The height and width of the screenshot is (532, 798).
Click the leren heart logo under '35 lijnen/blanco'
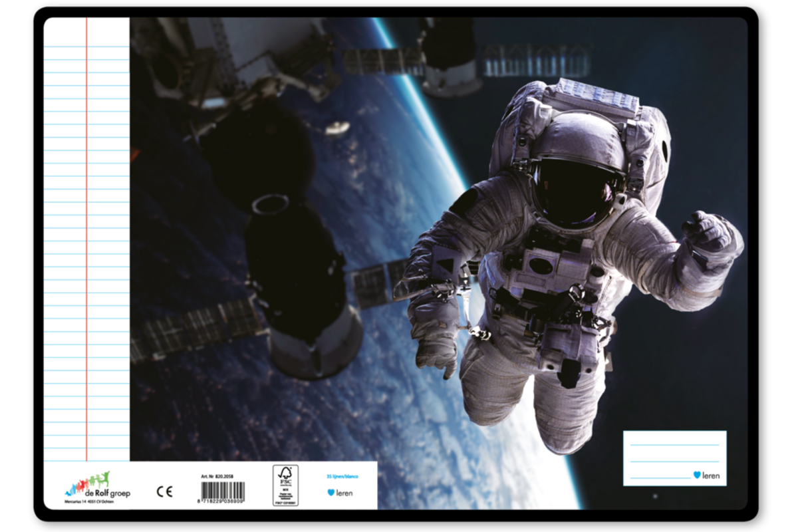pos(340,493)
